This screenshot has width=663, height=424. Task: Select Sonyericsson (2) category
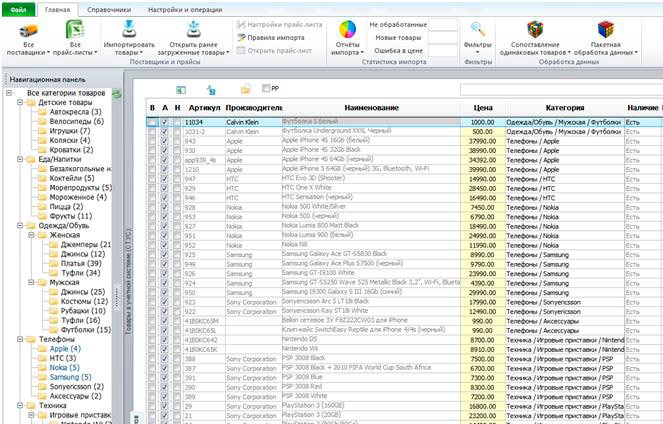tap(77, 386)
